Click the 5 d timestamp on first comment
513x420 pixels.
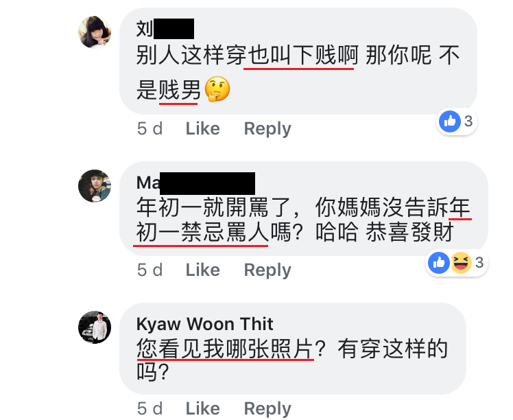coord(150,128)
